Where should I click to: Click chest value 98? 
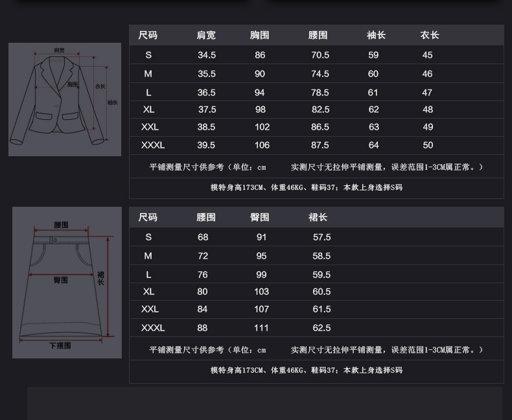pyautogui.click(x=261, y=110)
